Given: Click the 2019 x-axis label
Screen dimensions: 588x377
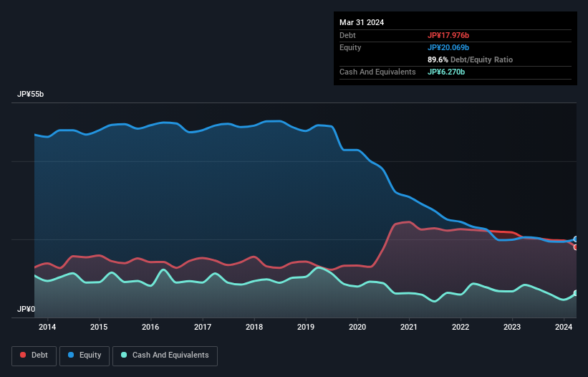Looking at the screenshot, I should (306, 327).
